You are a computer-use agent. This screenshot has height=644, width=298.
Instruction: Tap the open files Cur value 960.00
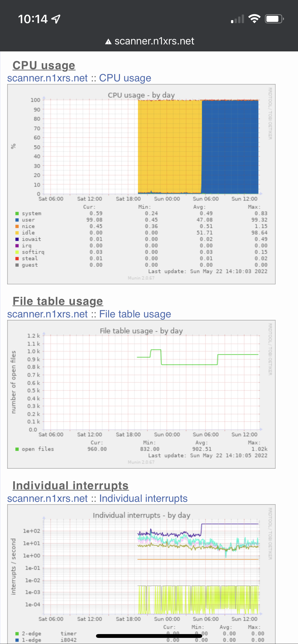(x=97, y=449)
